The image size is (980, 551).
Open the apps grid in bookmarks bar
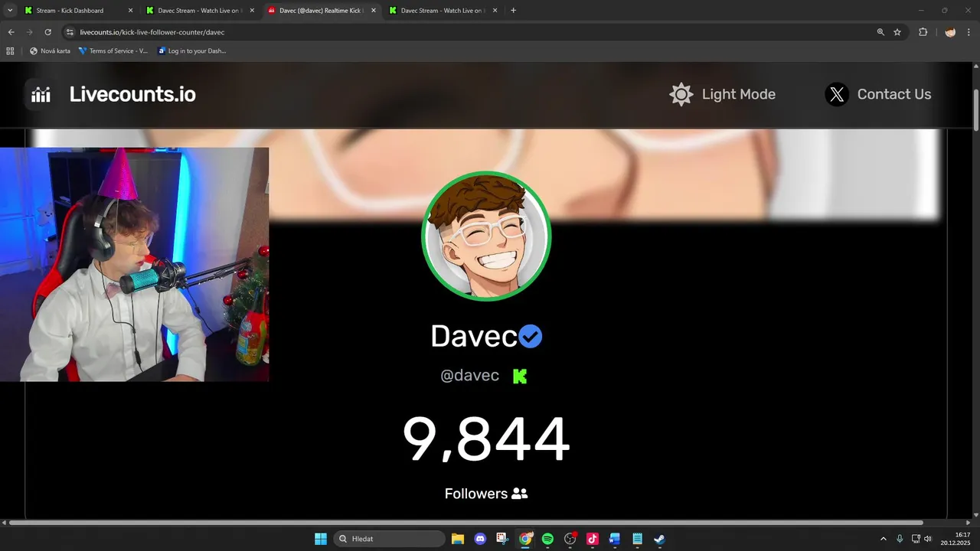10,51
